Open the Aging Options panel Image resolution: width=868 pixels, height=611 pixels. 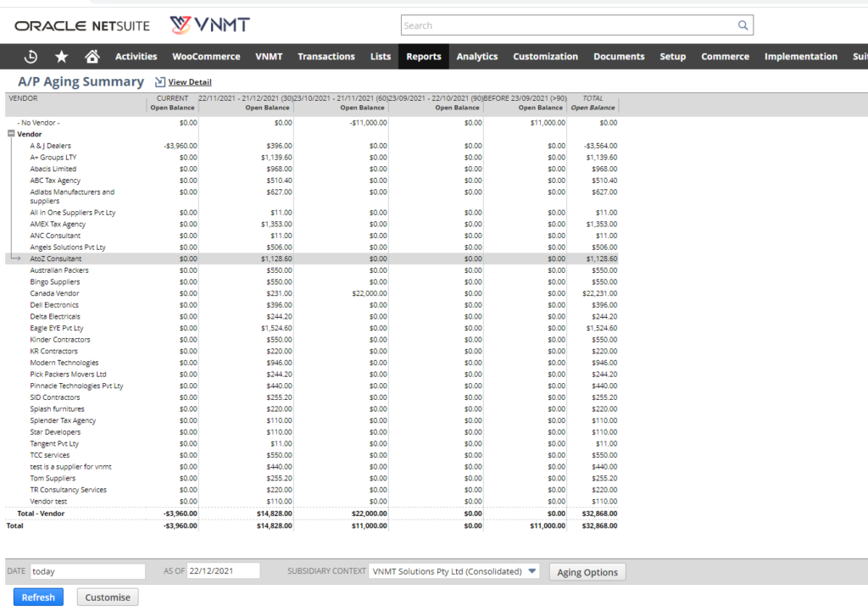tap(587, 572)
